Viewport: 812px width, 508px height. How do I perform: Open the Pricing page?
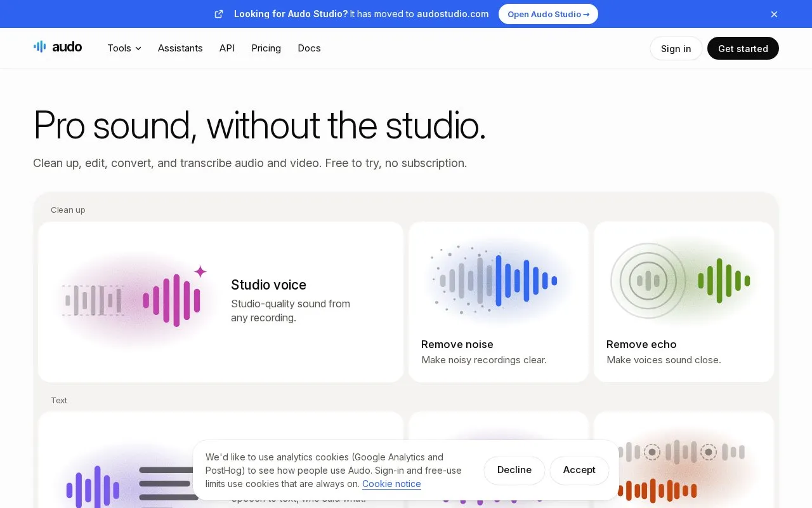point(266,48)
